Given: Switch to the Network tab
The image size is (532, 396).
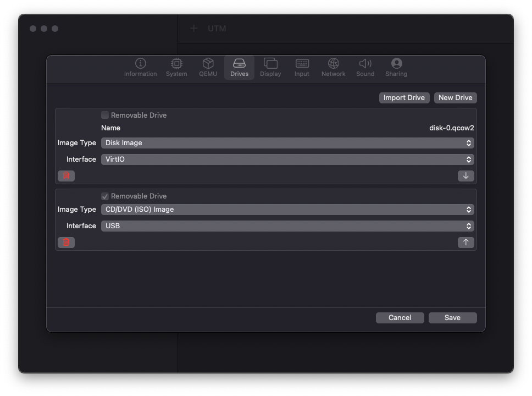Looking at the screenshot, I should (x=333, y=67).
